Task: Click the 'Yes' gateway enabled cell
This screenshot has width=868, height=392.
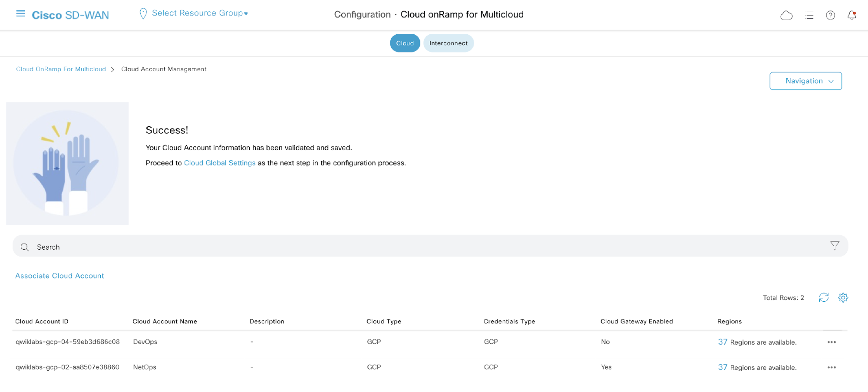Action: click(x=606, y=367)
